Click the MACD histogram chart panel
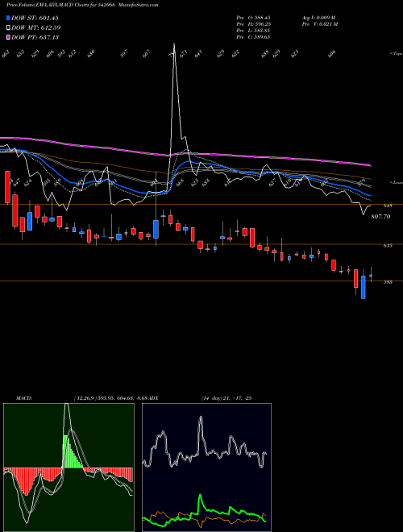 (69, 468)
